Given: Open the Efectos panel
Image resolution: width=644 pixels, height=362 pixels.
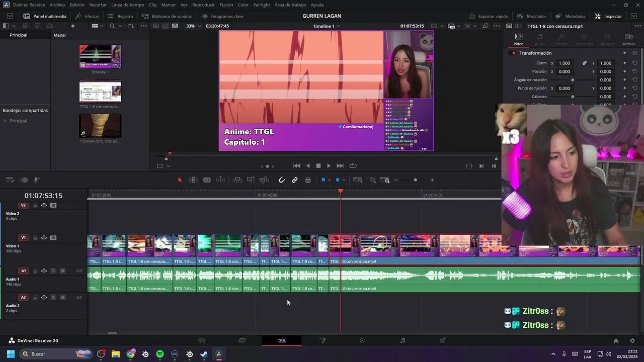Looking at the screenshot, I should point(87,16).
